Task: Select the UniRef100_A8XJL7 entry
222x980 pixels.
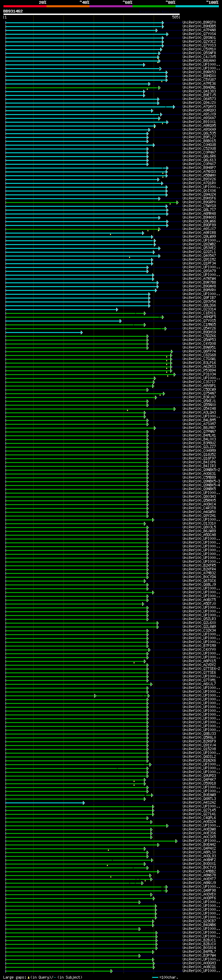Action: (199, 684)
